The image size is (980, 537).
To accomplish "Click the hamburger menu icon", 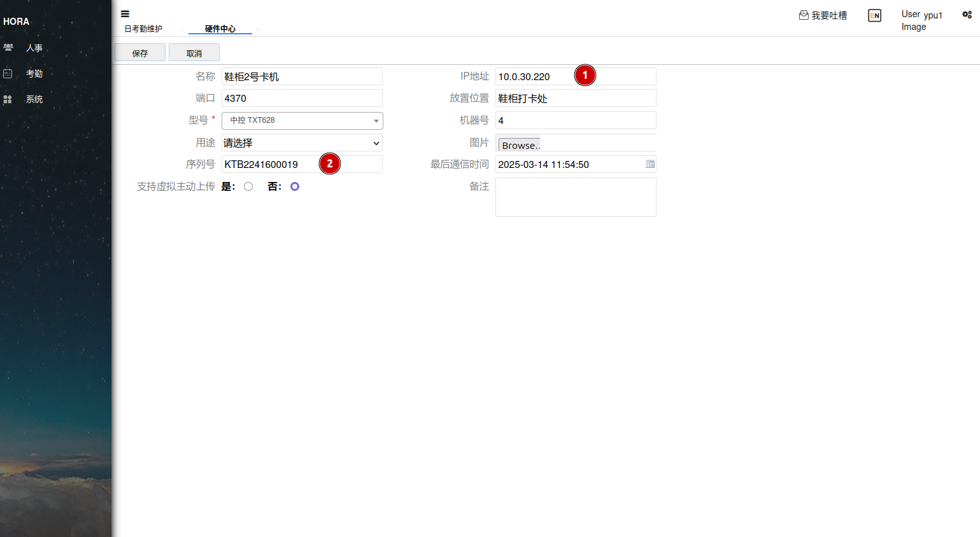I will pyautogui.click(x=125, y=14).
